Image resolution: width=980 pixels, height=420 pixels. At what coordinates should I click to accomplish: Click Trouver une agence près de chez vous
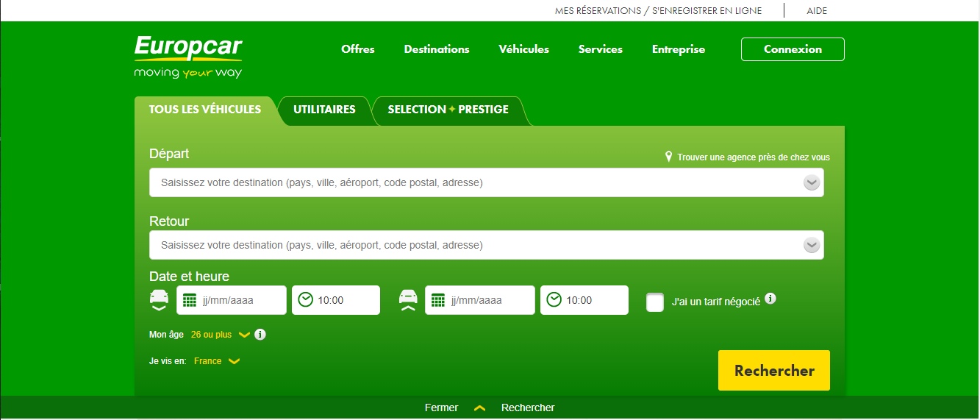coord(754,157)
